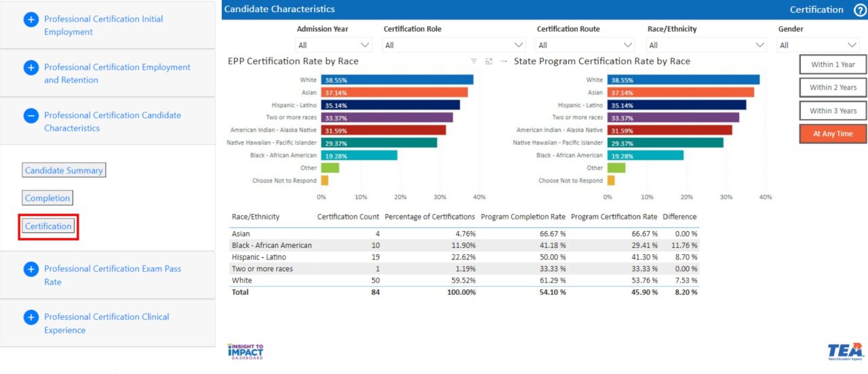This screenshot has width=868, height=374.
Task: Open the help question mark icon
Action: point(860,9)
